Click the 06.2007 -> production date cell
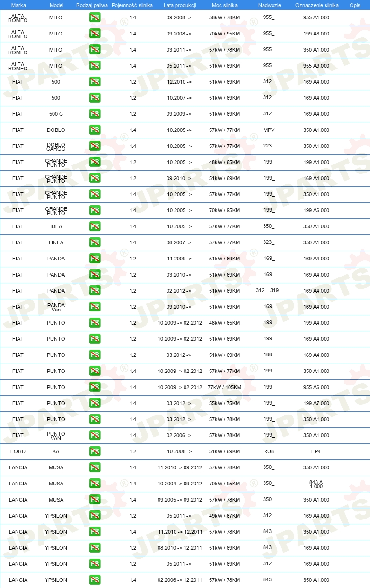The width and height of the screenshot is (370, 588). (x=179, y=242)
